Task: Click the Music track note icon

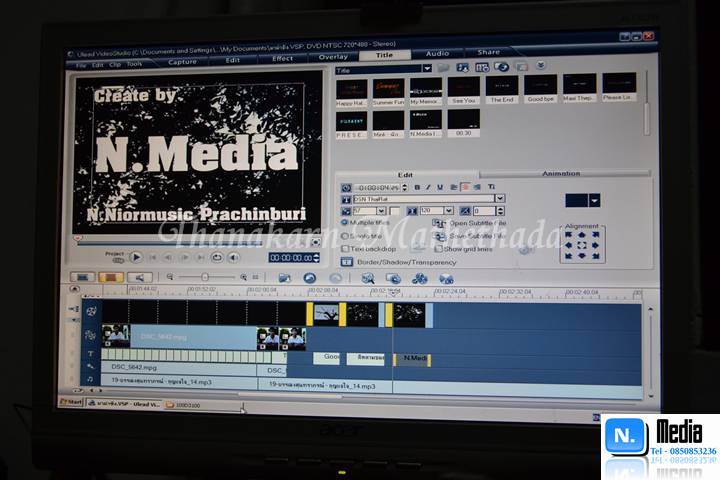Action: (90, 379)
